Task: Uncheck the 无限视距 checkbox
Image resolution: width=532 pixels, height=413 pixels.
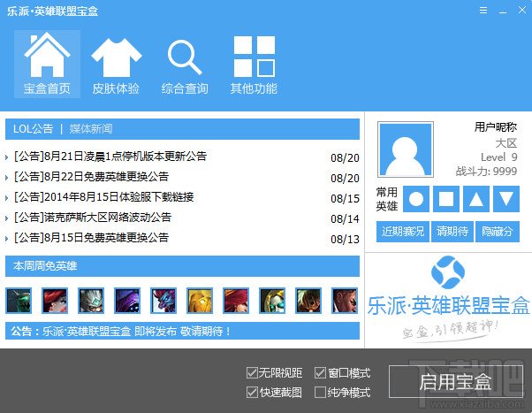Action: (x=252, y=372)
